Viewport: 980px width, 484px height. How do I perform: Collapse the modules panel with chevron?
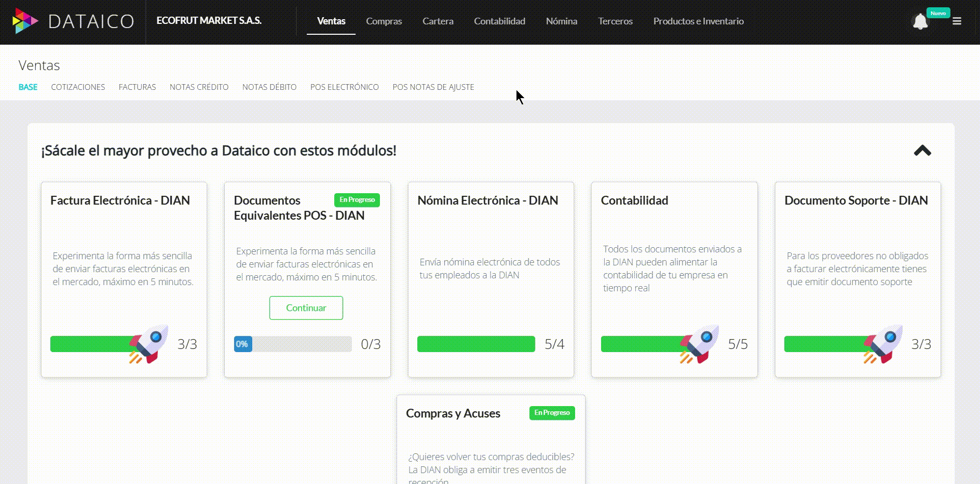point(922,151)
